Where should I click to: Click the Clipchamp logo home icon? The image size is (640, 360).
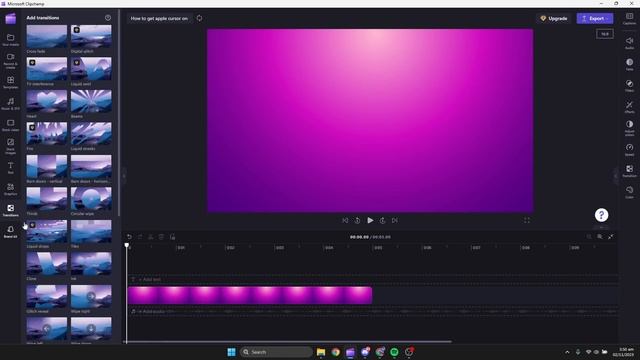[x=11, y=18]
